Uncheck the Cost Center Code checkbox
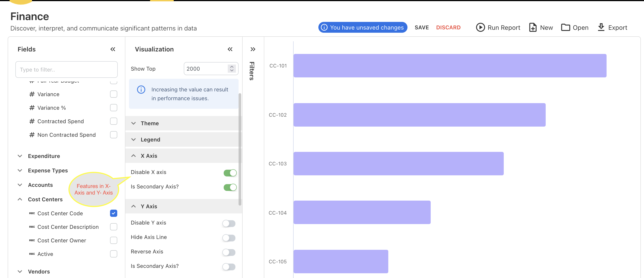This screenshot has height=278, width=644. pos(113,213)
